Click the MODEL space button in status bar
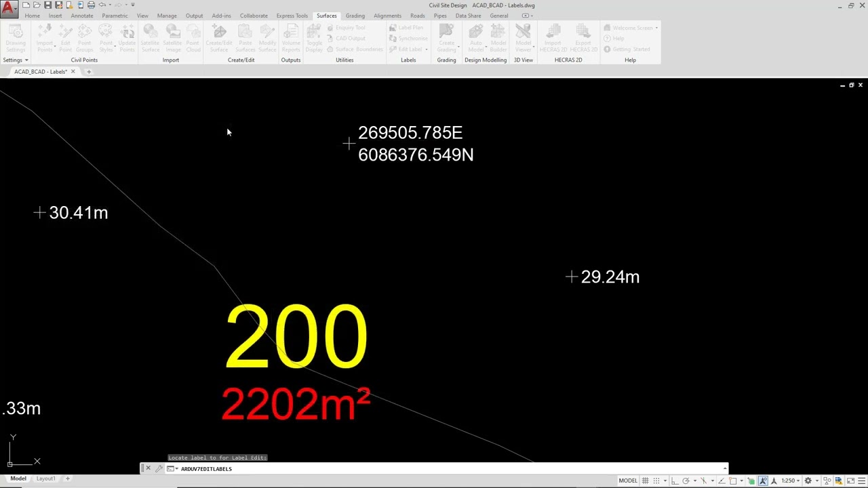Image resolution: width=868 pixels, height=488 pixels. (628, 481)
